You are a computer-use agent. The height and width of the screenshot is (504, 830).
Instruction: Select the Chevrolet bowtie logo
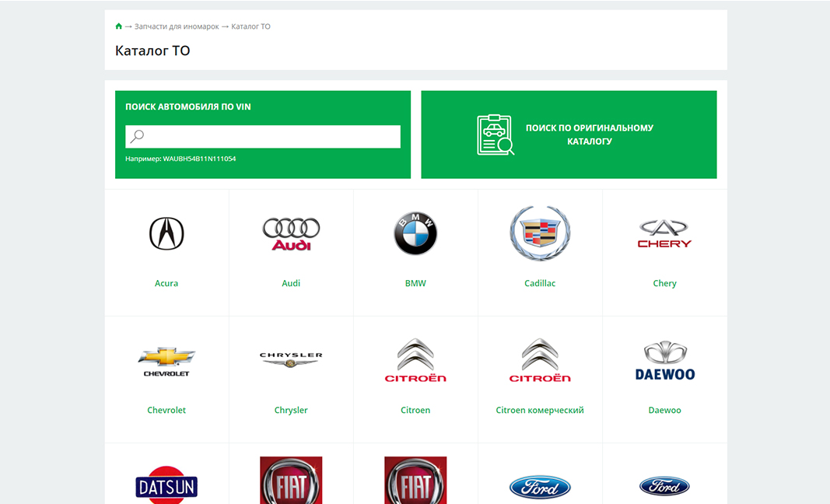click(x=166, y=362)
